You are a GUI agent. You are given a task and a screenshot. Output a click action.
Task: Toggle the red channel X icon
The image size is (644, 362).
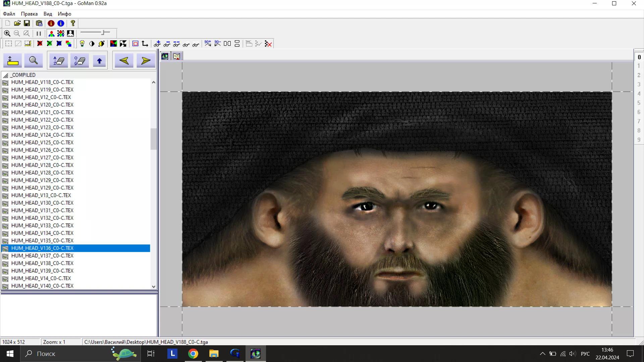tap(40, 44)
